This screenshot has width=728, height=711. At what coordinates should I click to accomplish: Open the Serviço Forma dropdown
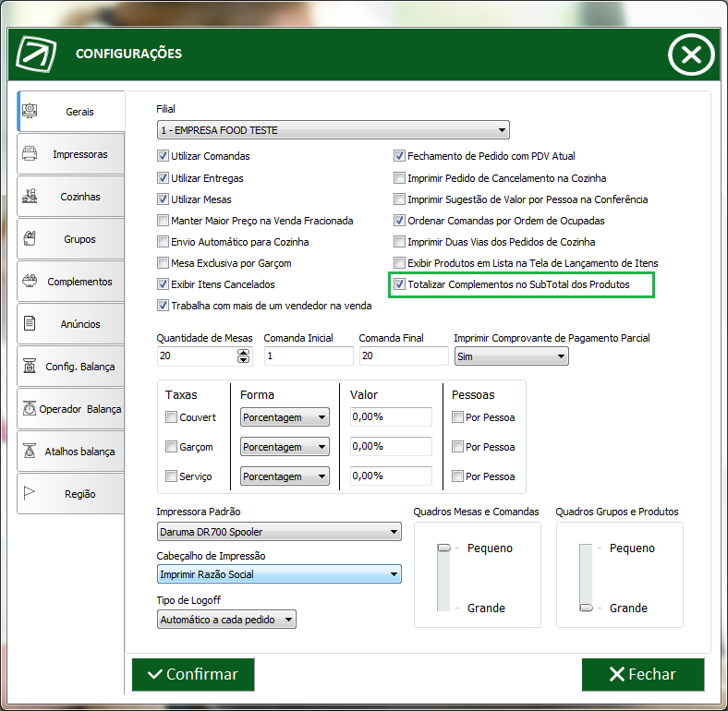click(x=285, y=476)
